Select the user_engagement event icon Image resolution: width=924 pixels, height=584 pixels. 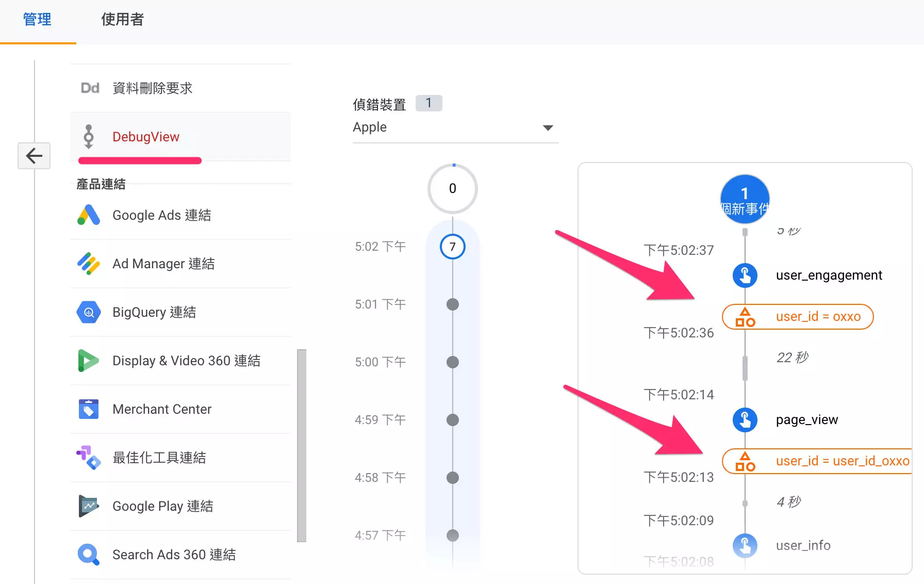[745, 275]
